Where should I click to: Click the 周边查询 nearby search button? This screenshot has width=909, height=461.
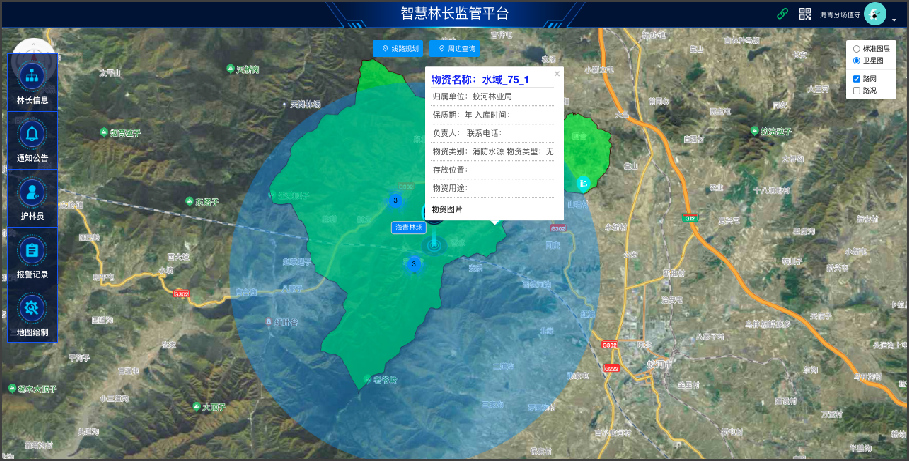click(x=455, y=48)
